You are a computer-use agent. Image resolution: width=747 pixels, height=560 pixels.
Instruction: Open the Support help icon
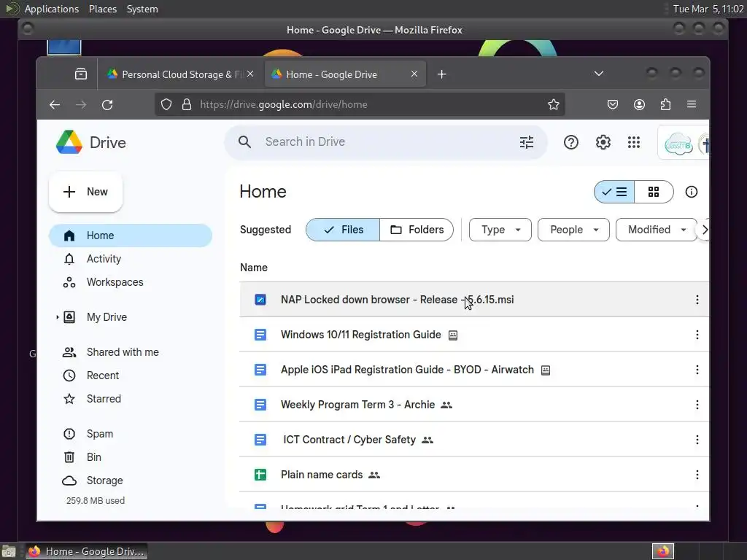tap(570, 142)
